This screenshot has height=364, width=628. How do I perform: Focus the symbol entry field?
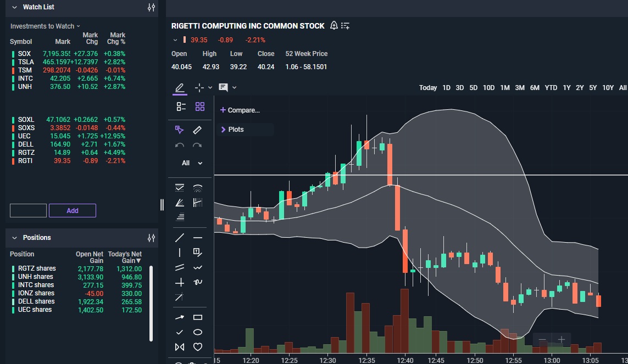tap(28, 210)
